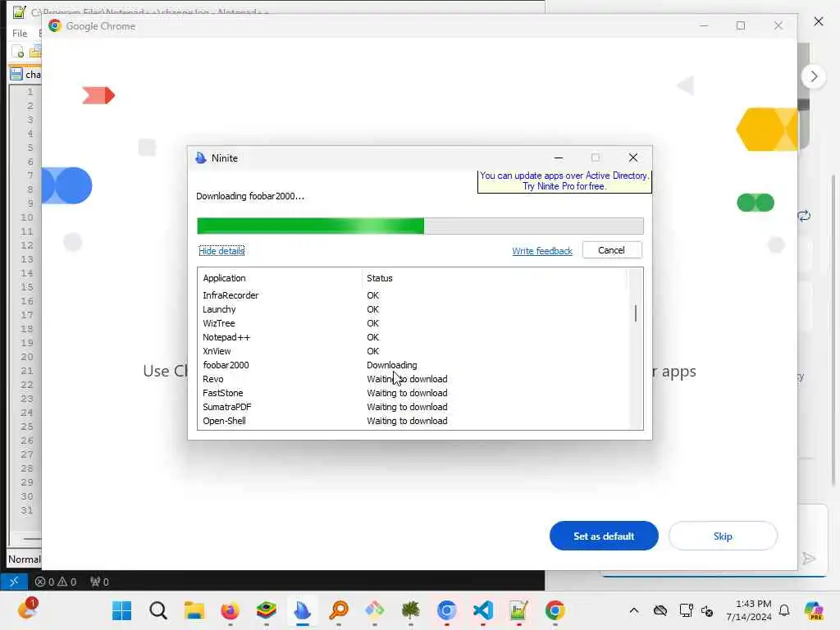Select the FastStone row
The image size is (840, 630).
(413, 393)
